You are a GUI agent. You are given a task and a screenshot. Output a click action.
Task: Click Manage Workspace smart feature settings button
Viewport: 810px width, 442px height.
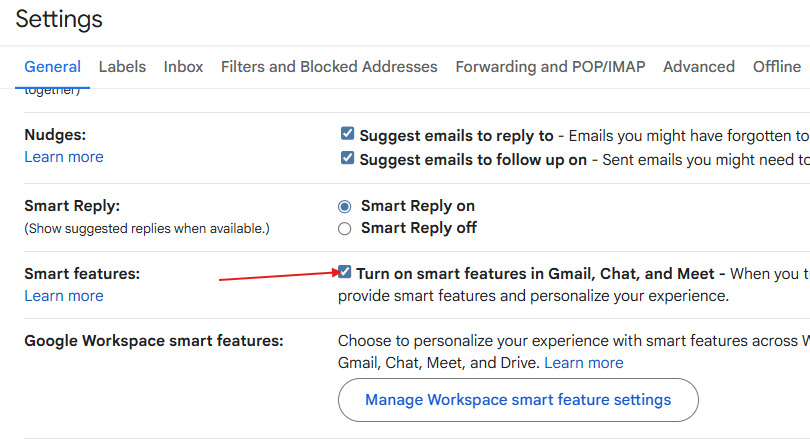click(x=518, y=400)
